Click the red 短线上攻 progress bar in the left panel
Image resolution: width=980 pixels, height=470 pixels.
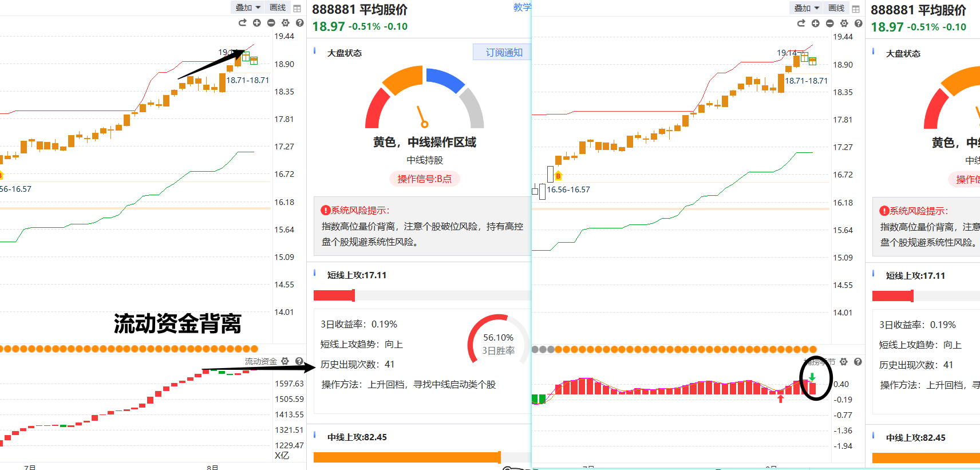[x=334, y=295]
